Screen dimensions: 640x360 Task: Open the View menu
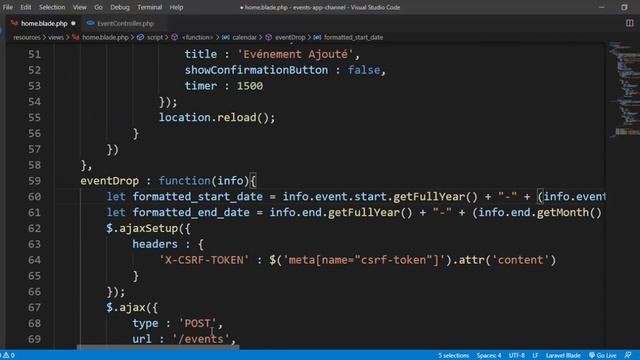tap(79, 7)
